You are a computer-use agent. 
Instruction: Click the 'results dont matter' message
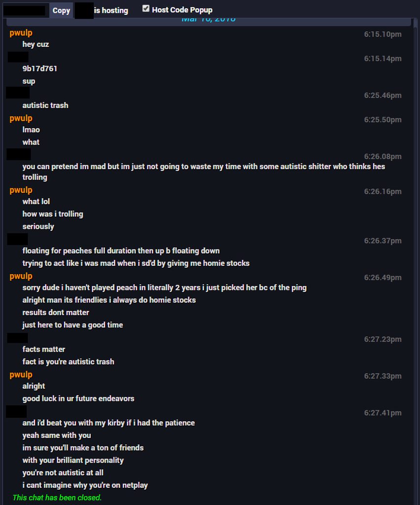pos(56,313)
